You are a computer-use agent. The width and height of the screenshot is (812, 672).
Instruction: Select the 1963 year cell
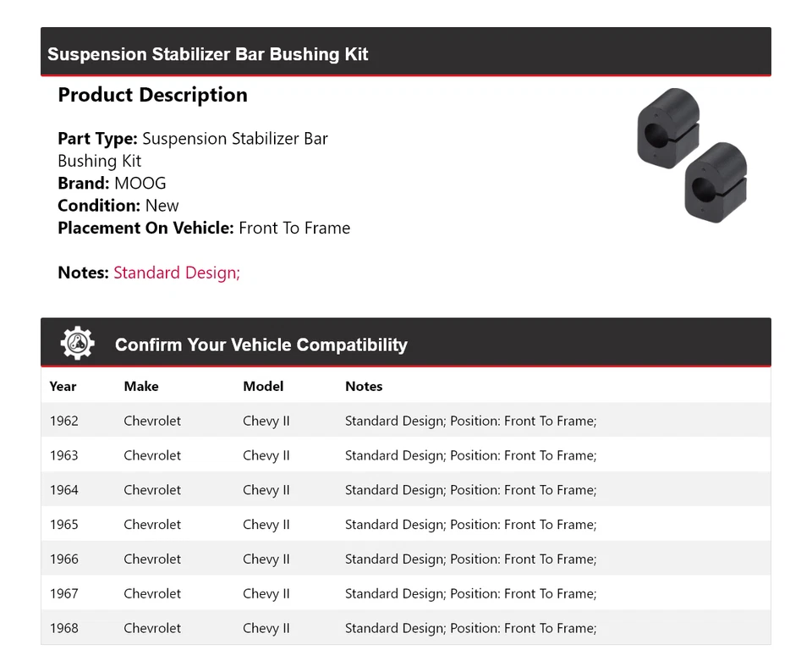(x=63, y=455)
